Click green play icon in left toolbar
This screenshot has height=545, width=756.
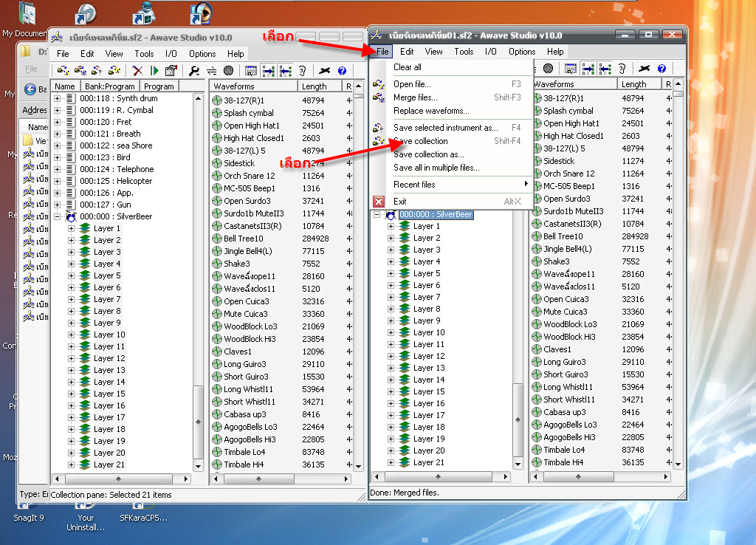pyautogui.click(x=154, y=71)
